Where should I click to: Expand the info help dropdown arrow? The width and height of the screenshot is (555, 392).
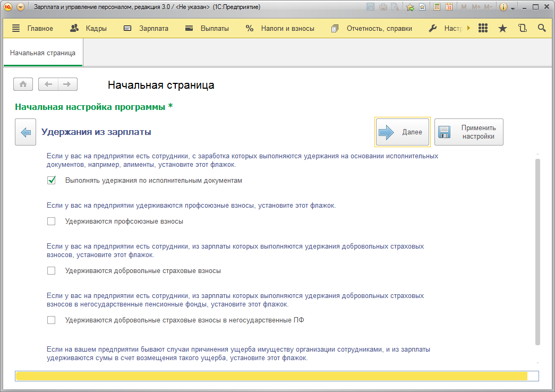pos(513,8)
